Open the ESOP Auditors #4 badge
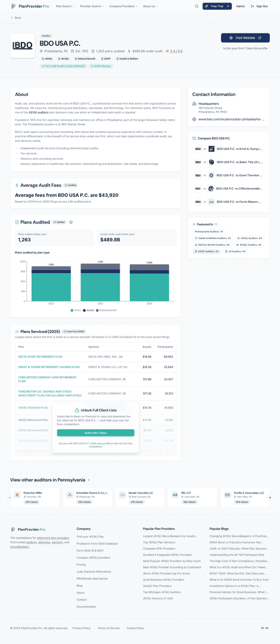280x644 pixels. tap(207, 252)
